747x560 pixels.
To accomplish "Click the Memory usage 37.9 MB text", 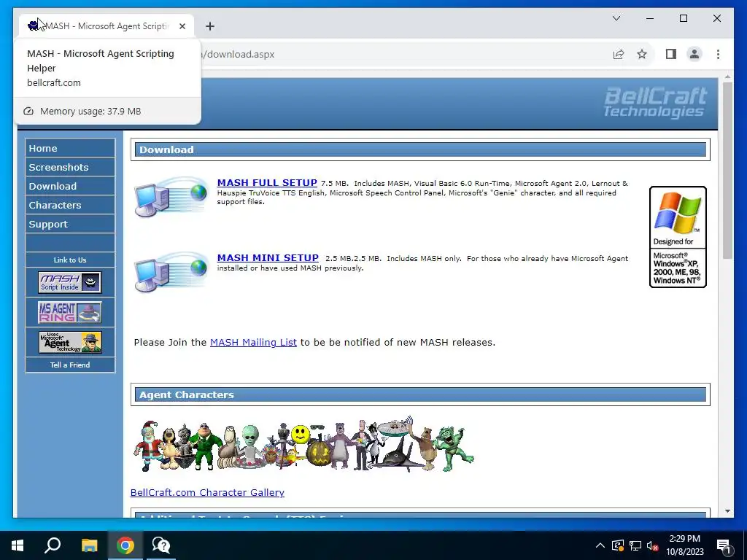I will click(x=90, y=112).
